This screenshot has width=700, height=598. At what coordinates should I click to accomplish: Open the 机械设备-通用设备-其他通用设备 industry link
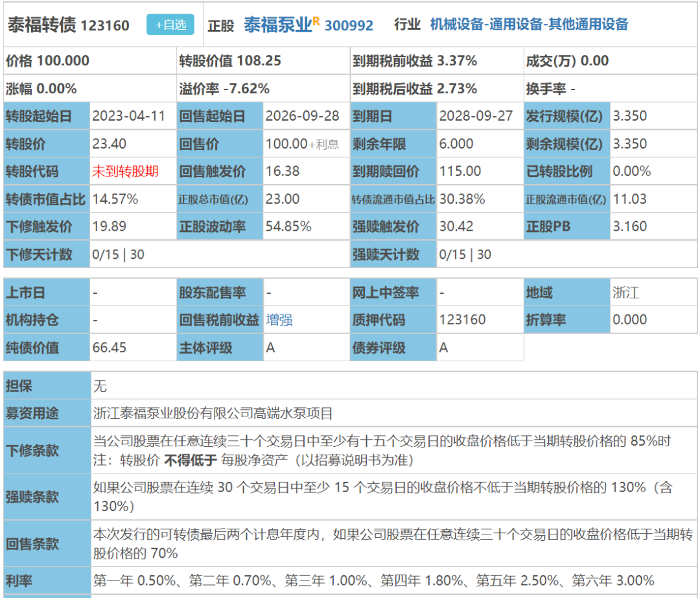click(x=529, y=24)
